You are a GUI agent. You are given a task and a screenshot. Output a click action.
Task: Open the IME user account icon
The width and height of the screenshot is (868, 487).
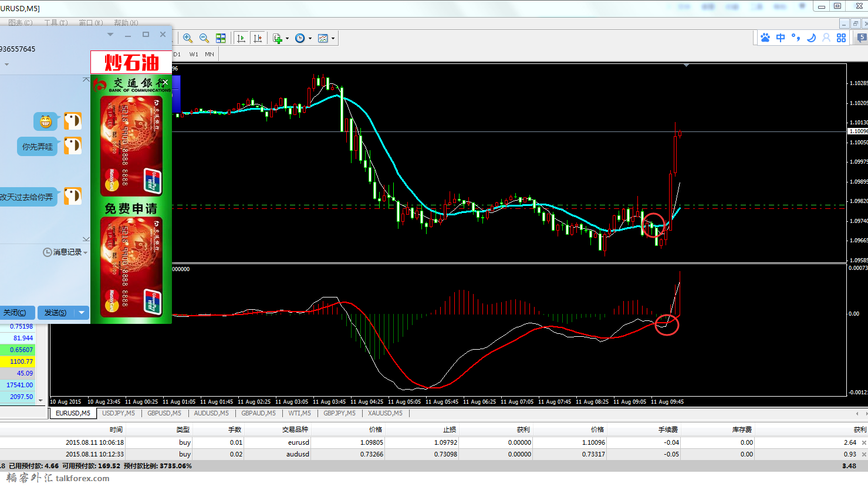click(826, 38)
